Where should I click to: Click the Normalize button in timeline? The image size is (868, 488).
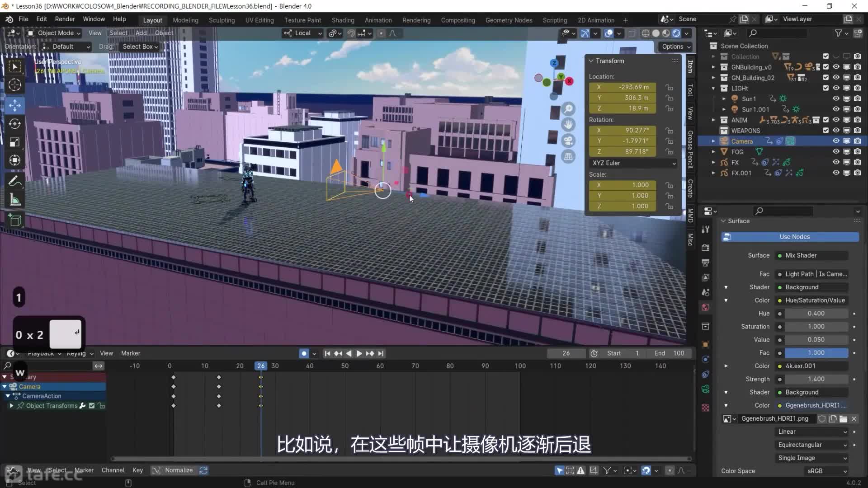pos(179,470)
